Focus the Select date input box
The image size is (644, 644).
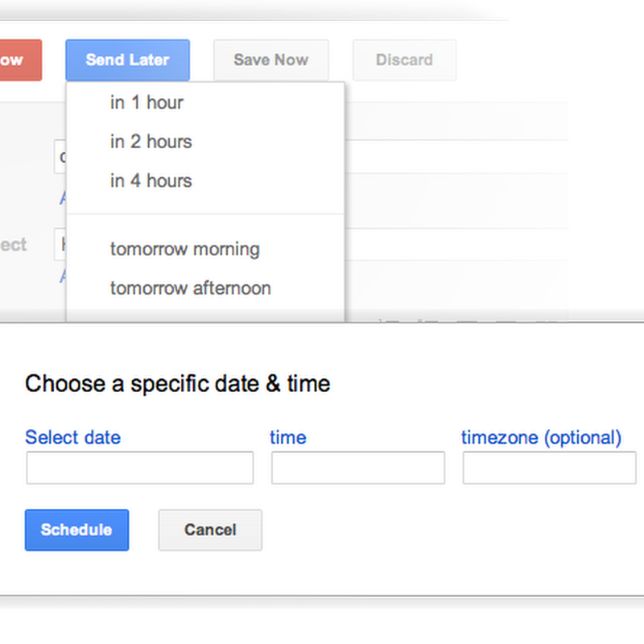[x=139, y=468]
